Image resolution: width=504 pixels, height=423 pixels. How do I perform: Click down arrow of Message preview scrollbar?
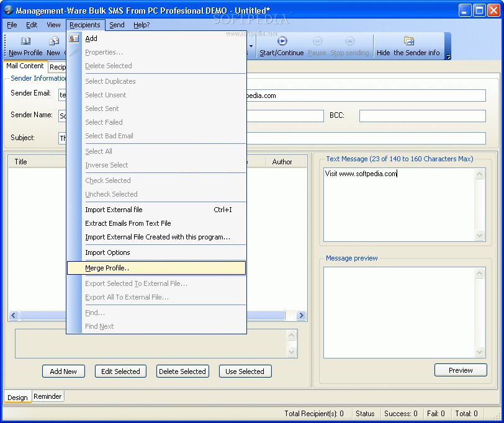480,352
